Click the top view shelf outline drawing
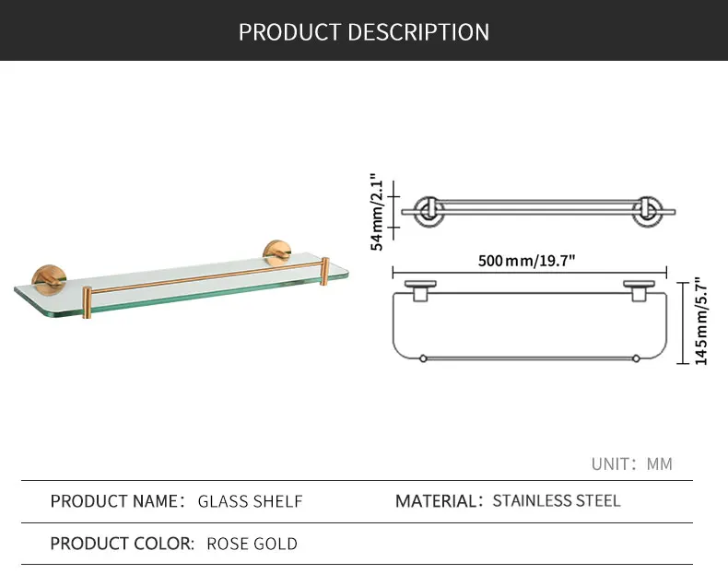Viewport: 728px width, 586px height. [x=530, y=321]
